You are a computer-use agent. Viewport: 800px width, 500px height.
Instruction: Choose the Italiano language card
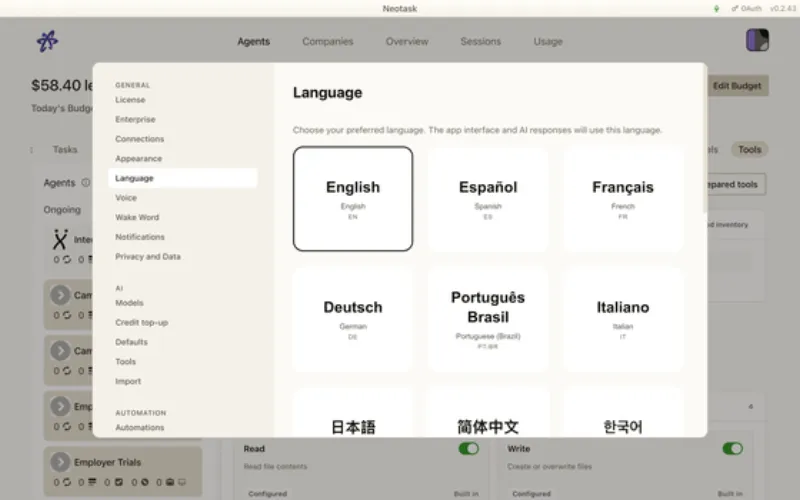pyautogui.click(x=623, y=319)
